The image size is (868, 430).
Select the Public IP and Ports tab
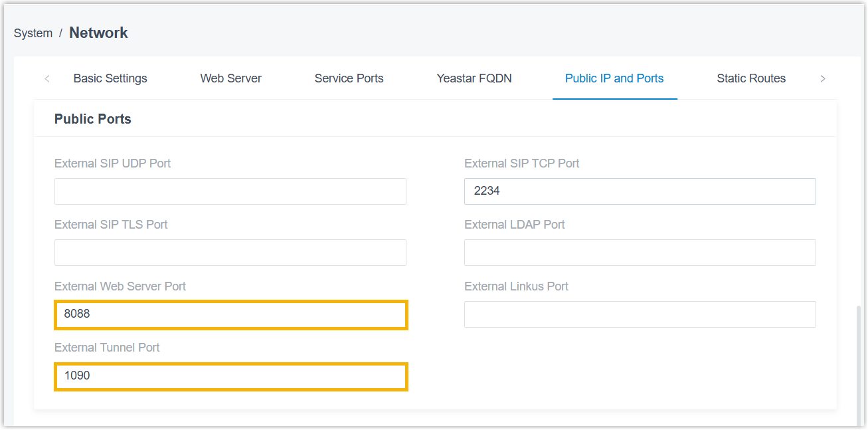coord(614,78)
